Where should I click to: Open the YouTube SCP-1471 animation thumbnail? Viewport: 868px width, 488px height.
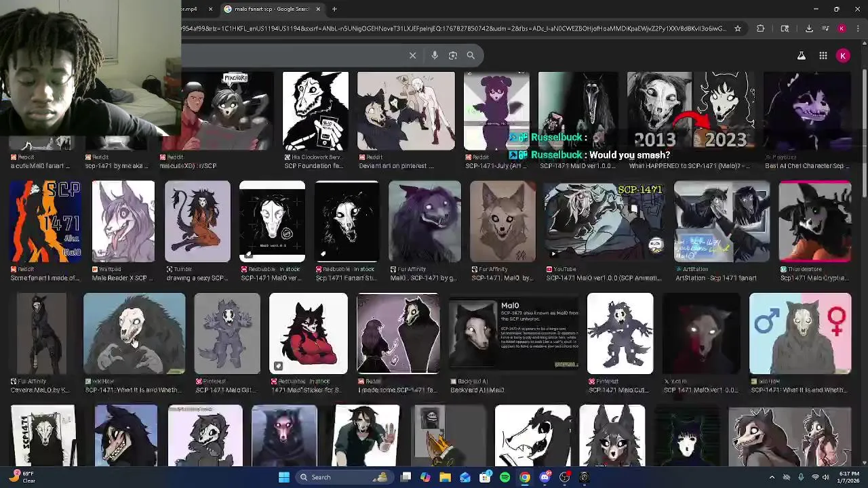(605, 221)
